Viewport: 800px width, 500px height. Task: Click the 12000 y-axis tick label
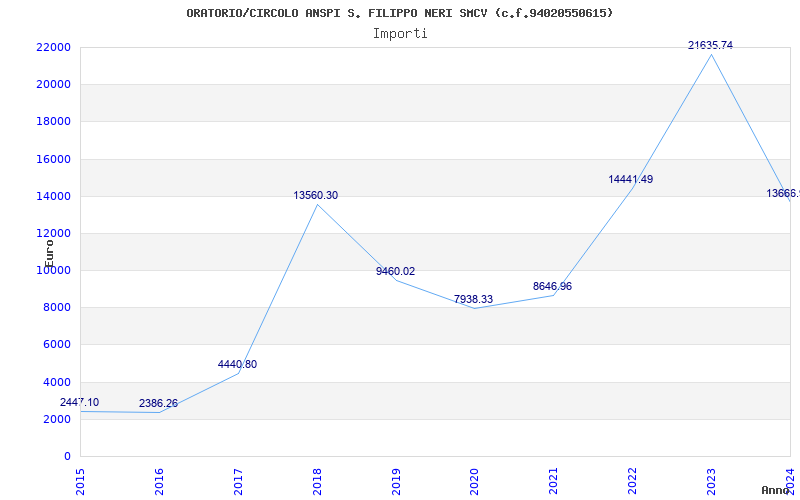tap(53, 234)
